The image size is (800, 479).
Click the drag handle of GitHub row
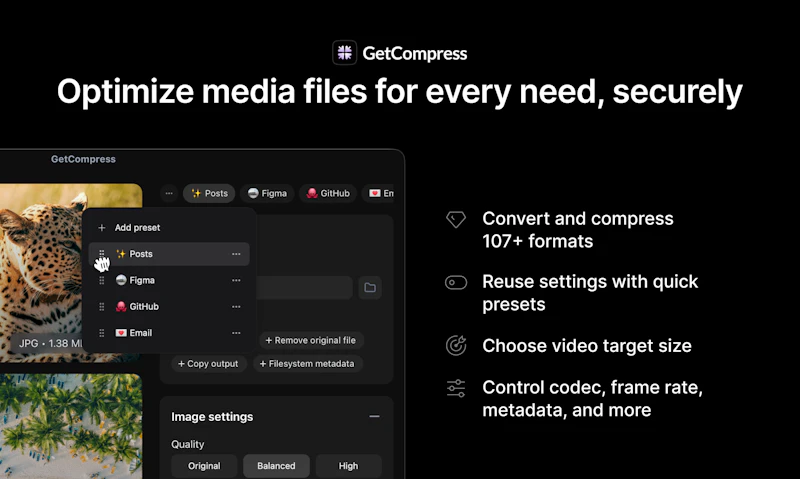[102, 307]
